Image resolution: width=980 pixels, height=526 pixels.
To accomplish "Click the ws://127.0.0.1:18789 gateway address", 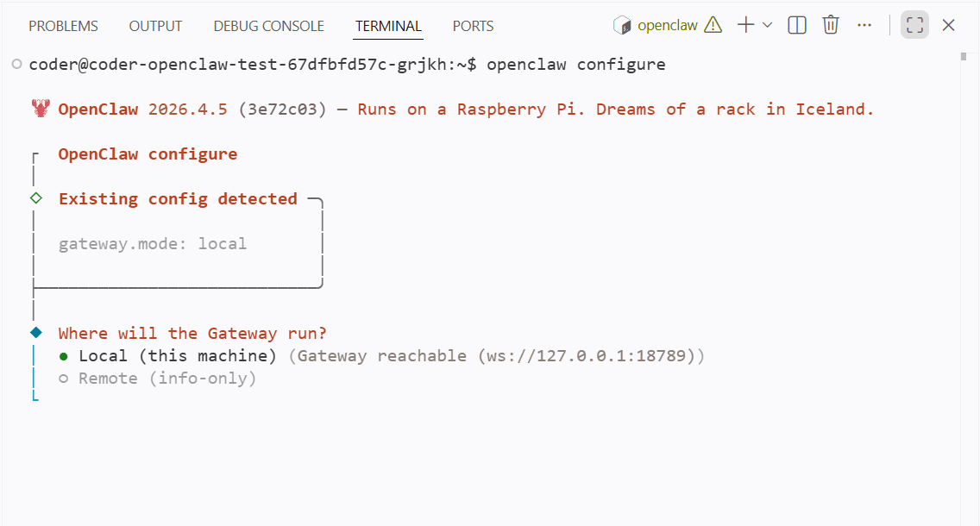I will click(587, 356).
